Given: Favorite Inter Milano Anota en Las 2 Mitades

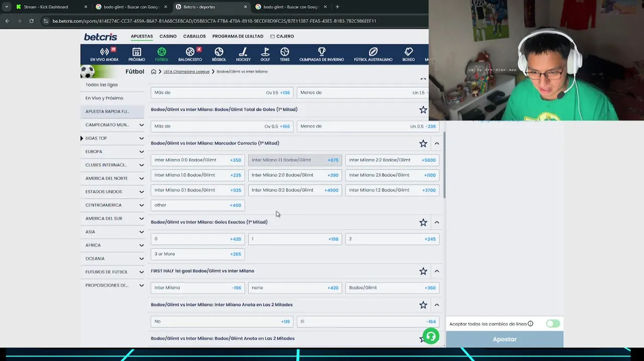Looking at the screenshot, I should click(x=423, y=305).
